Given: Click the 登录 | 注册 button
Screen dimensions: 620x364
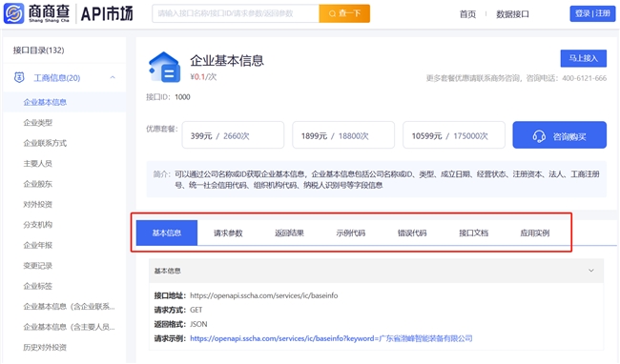Looking at the screenshot, I should (x=592, y=14).
